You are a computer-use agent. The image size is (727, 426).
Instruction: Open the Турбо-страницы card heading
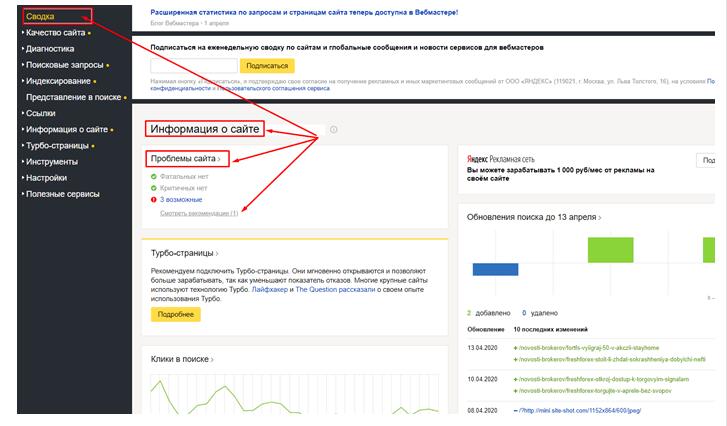184,253
